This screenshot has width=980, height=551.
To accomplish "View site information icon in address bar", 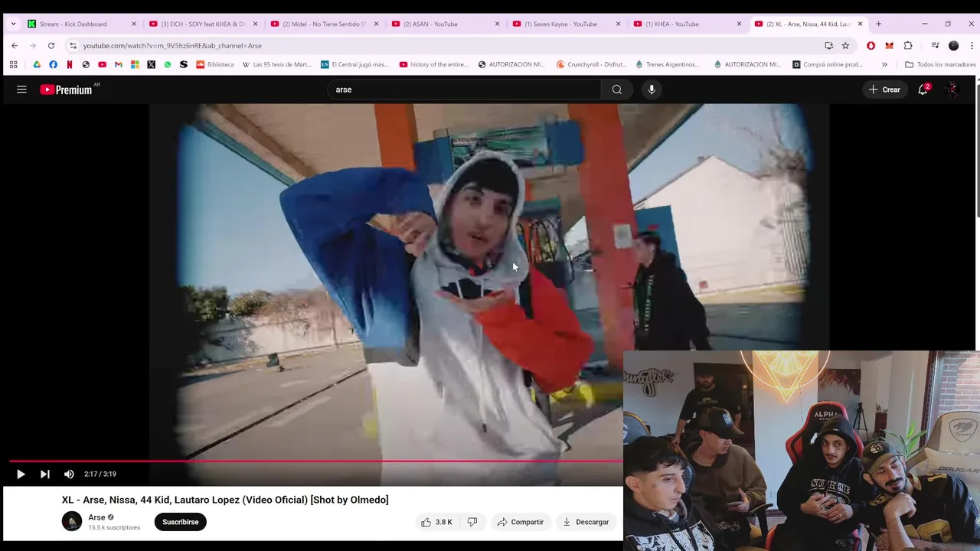I will coord(73,46).
